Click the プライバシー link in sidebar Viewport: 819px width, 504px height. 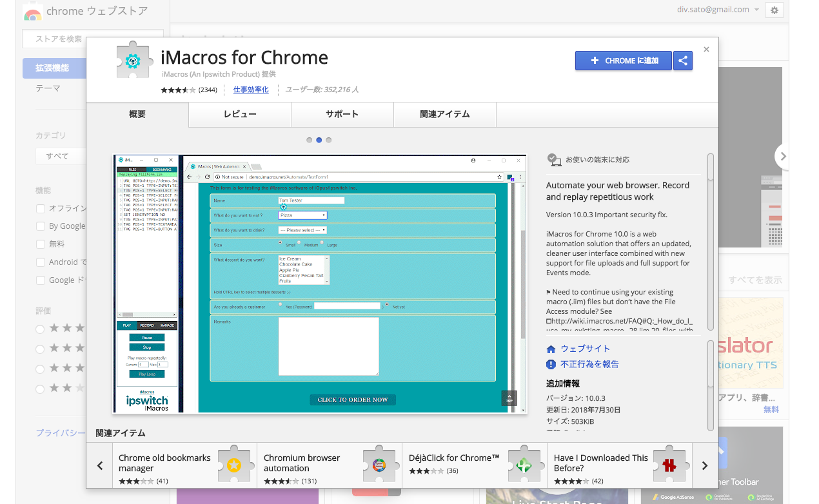tap(61, 433)
